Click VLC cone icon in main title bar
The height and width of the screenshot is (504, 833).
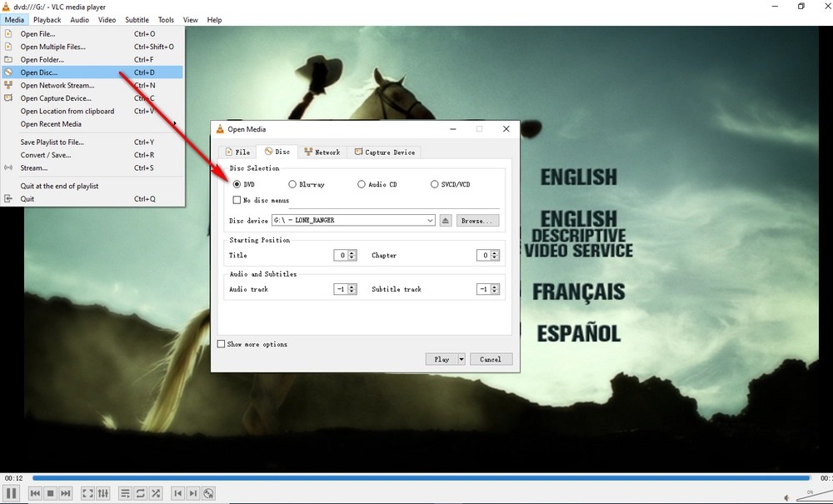[6, 7]
